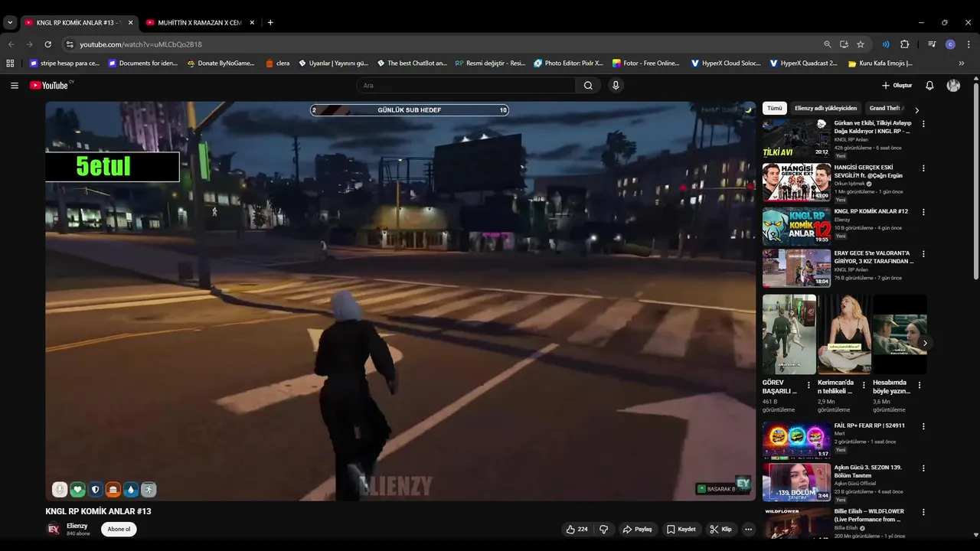Click the main video player

click(x=400, y=302)
